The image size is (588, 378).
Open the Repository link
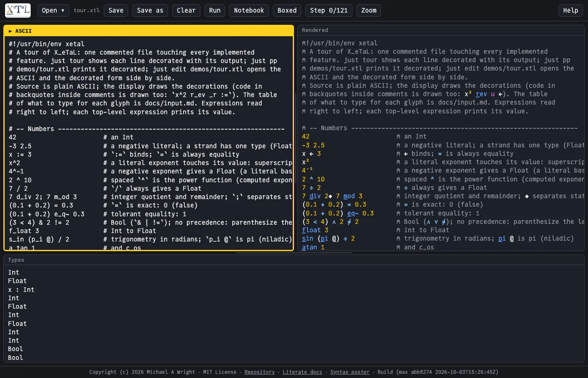(260, 372)
